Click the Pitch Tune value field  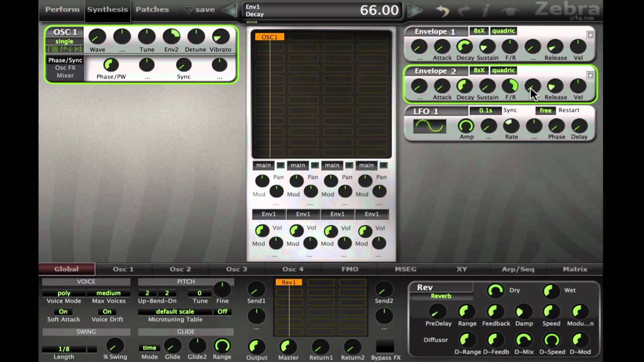200,293
